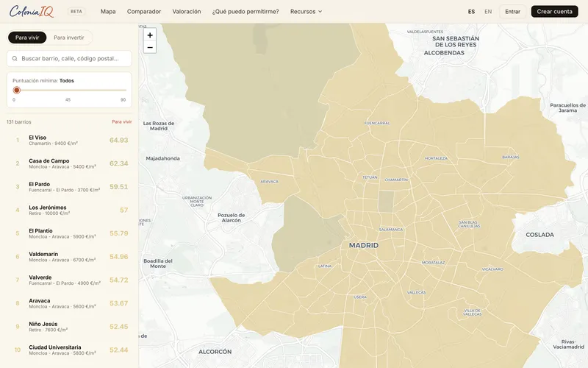Image resolution: width=588 pixels, height=368 pixels.
Task: Select El Pardo neighborhood row
Action: pyautogui.click(x=69, y=187)
